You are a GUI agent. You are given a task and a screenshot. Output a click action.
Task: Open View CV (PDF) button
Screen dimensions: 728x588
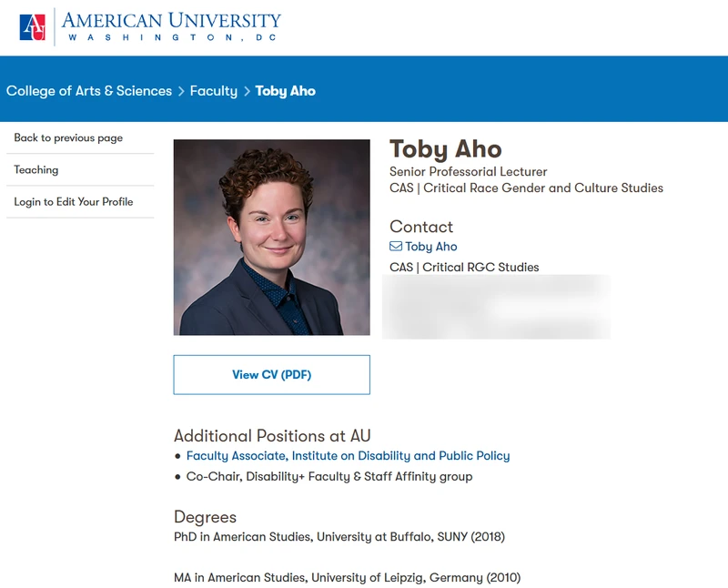coord(271,375)
